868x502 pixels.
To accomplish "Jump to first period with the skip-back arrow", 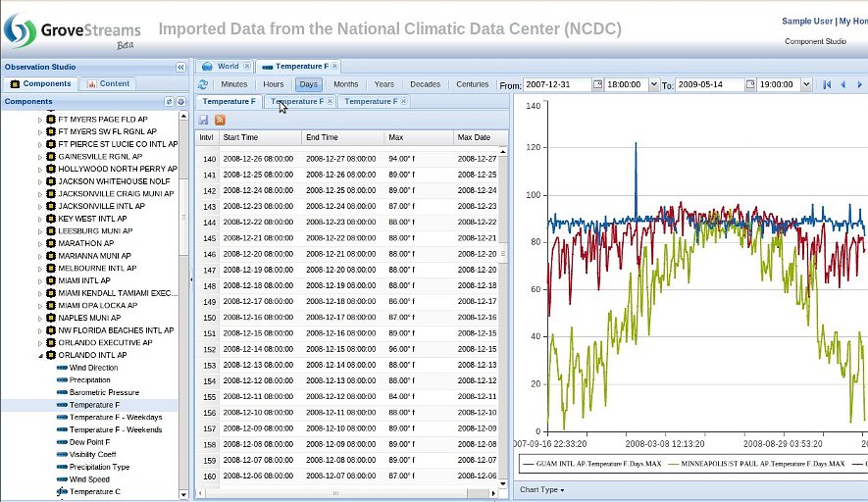I will pyautogui.click(x=827, y=85).
